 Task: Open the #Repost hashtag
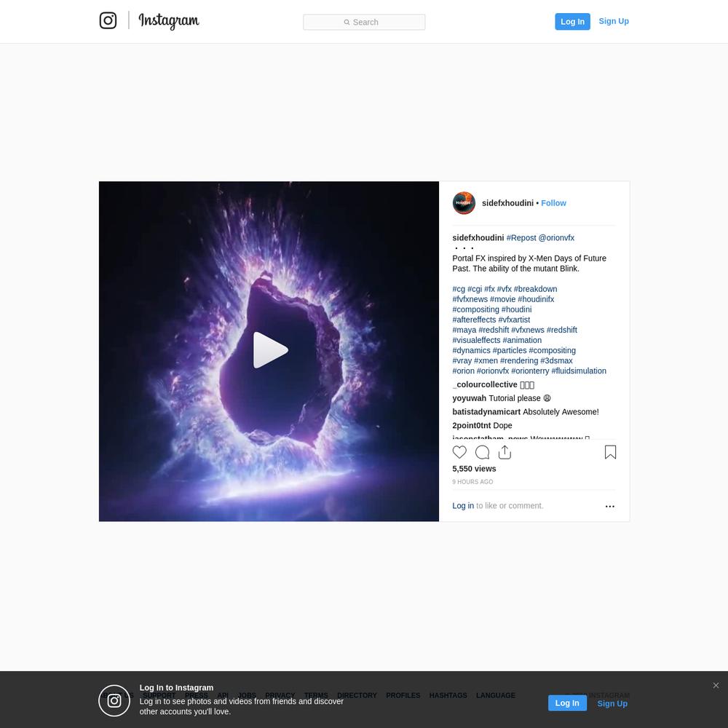[x=521, y=238]
